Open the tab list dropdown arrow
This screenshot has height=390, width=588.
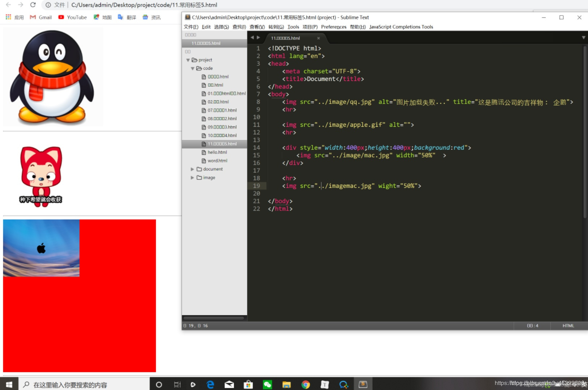583,38
